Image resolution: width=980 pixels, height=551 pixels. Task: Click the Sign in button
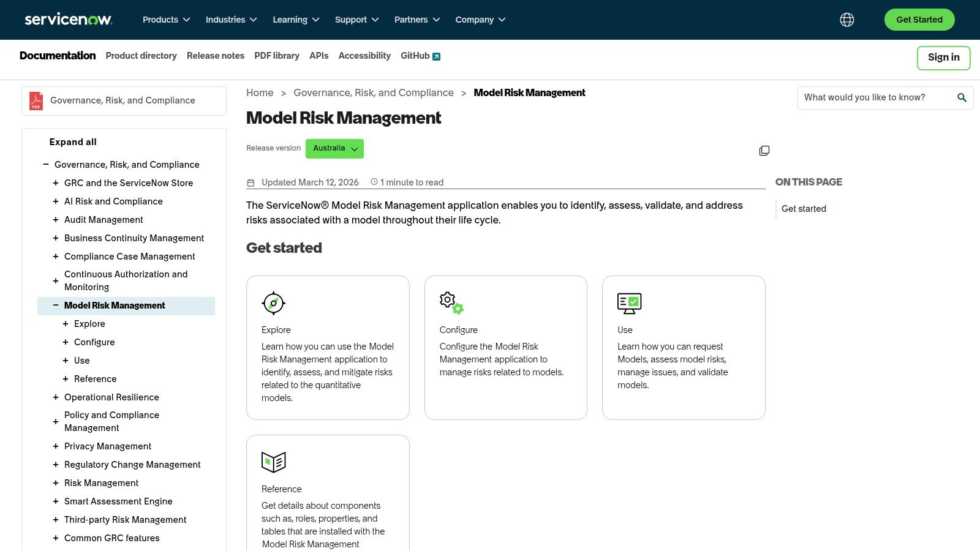click(x=943, y=58)
